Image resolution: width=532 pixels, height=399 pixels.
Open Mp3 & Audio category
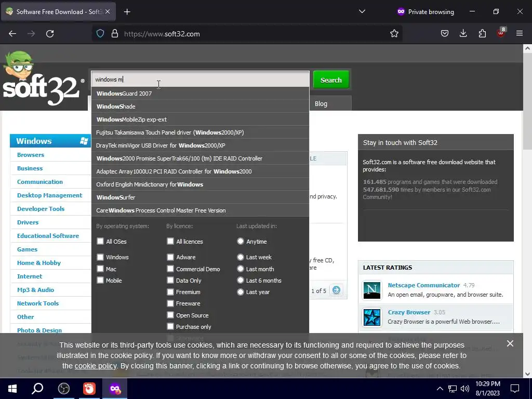point(36,290)
